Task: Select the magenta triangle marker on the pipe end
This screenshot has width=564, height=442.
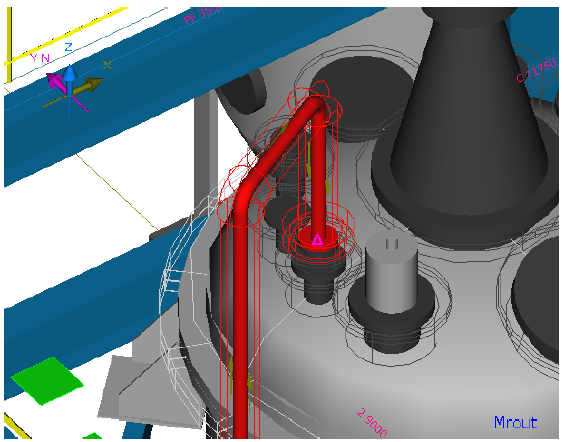Action: point(317,240)
